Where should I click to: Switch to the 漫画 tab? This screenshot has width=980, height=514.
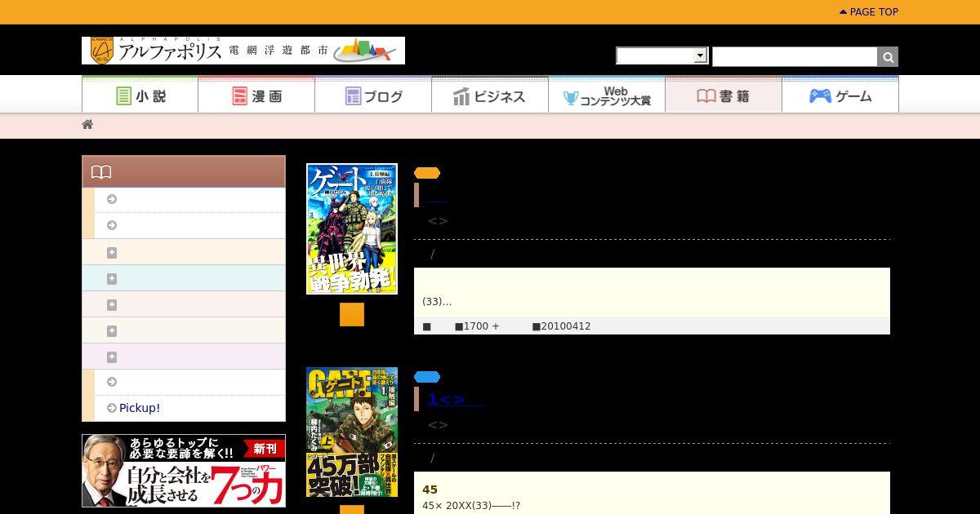pos(256,95)
